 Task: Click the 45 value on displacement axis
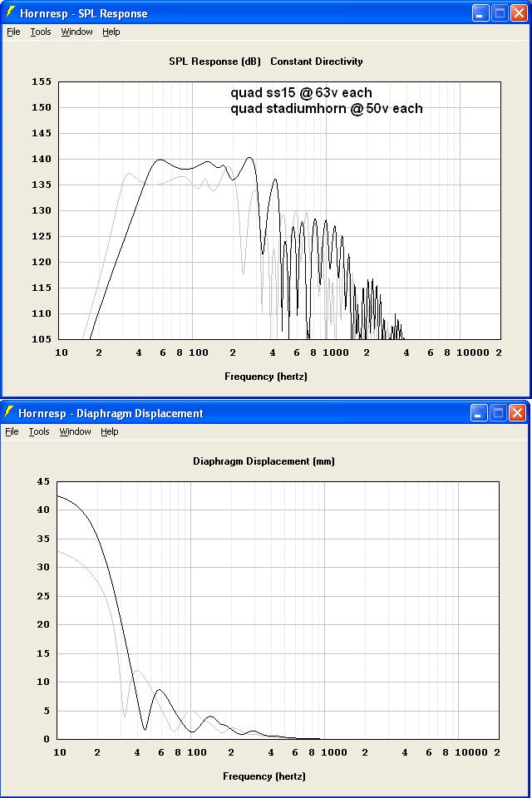(44, 481)
